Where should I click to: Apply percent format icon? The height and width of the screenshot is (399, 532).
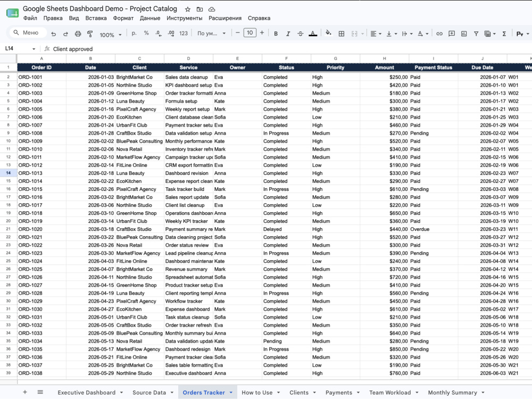click(146, 33)
